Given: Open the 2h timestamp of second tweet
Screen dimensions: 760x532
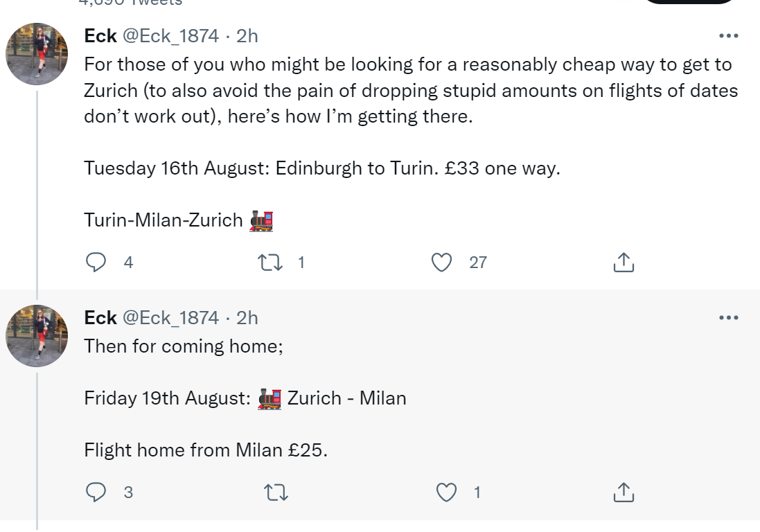Looking at the screenshot, I should click(247, 318).
